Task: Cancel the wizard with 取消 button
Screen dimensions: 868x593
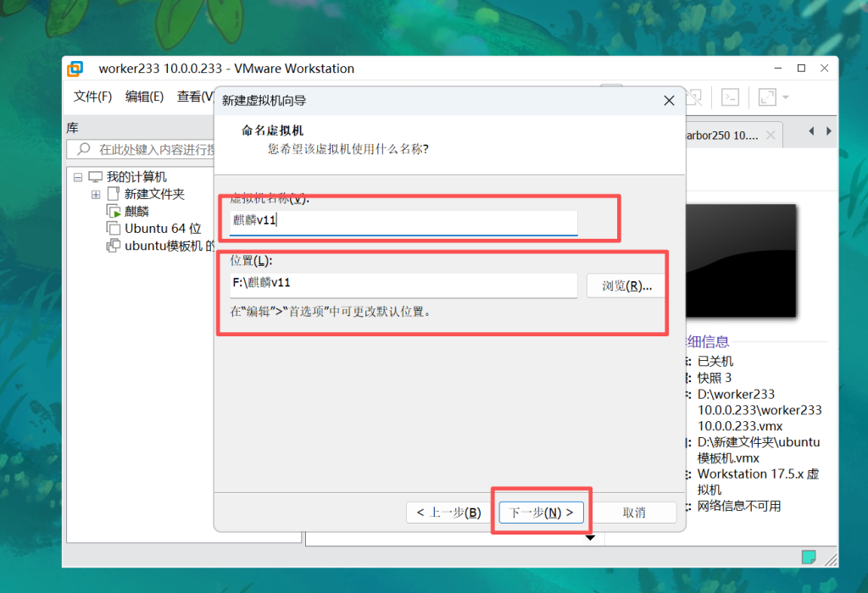Action: pos(634,513)
